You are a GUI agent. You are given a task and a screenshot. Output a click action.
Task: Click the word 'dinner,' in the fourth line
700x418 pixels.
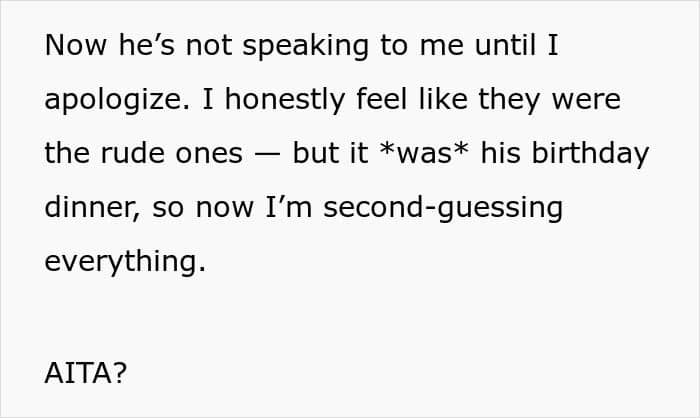tap(93, 209)
